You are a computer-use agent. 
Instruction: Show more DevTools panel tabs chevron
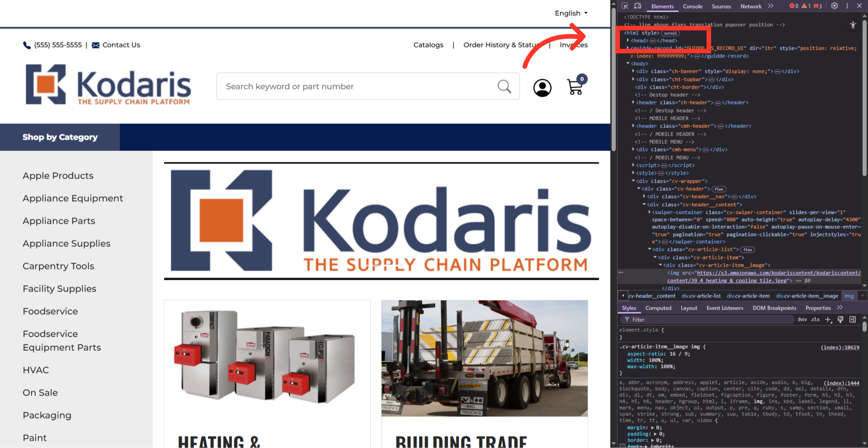771,6
